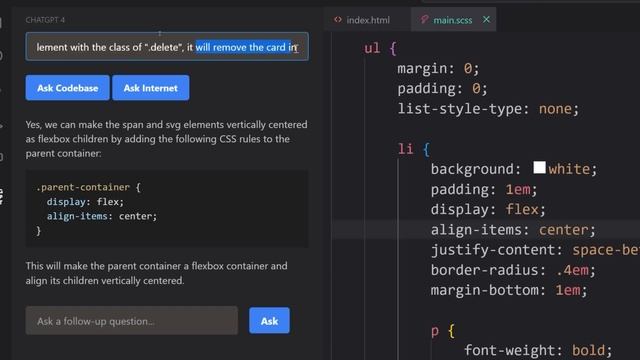Click the main prompt input containing ".delete"
This screenshot has height=360, width=640.
167,47
